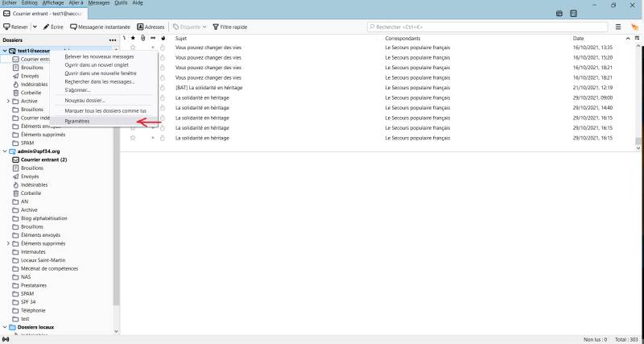Click the Écrire pencil icon
644x344 pixels.
coord(47,27)
